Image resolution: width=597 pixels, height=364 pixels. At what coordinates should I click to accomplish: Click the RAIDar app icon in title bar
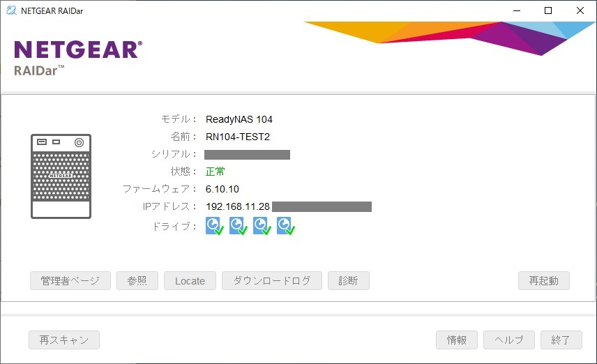tap(11, 10)
